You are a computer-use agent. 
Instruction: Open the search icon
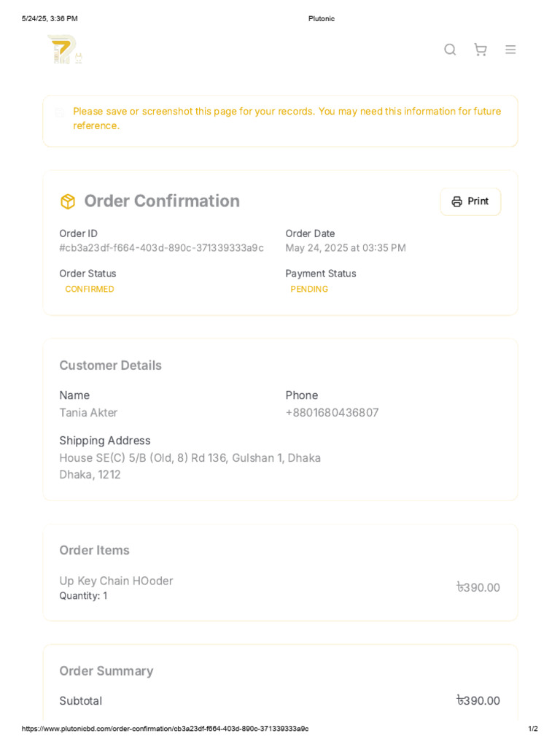tap(450, 50)
